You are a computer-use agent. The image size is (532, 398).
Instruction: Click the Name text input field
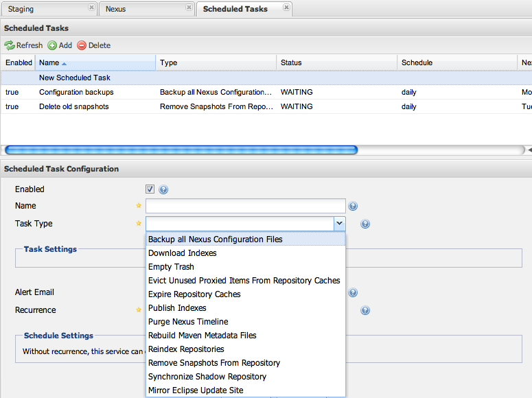tap(246, 206)
